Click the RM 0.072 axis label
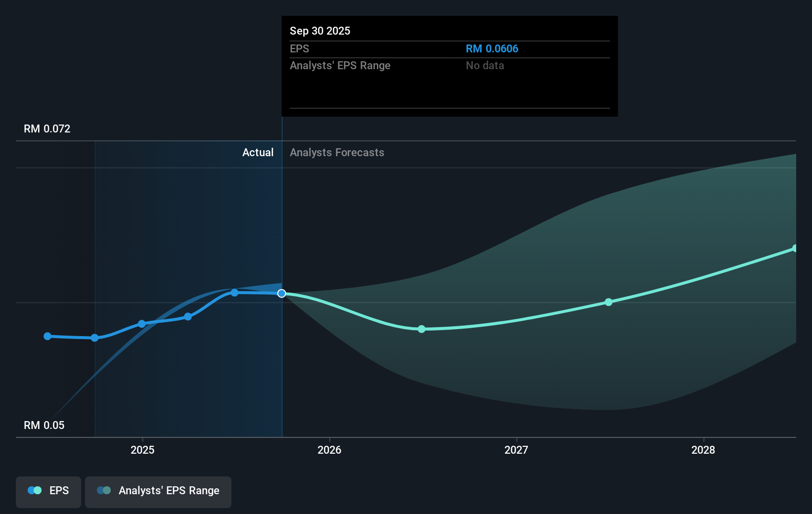The height and width of the screenshot is (514, 812). point(47,129)
